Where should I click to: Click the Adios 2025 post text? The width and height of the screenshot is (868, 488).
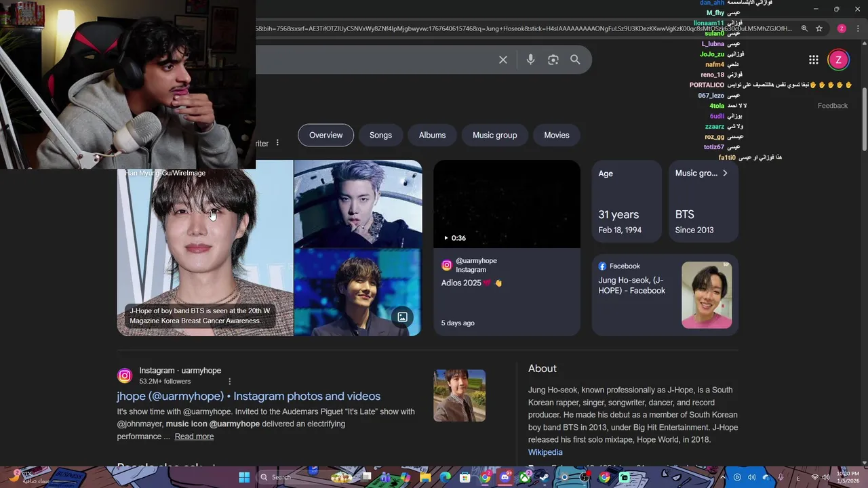coord(472,283)
